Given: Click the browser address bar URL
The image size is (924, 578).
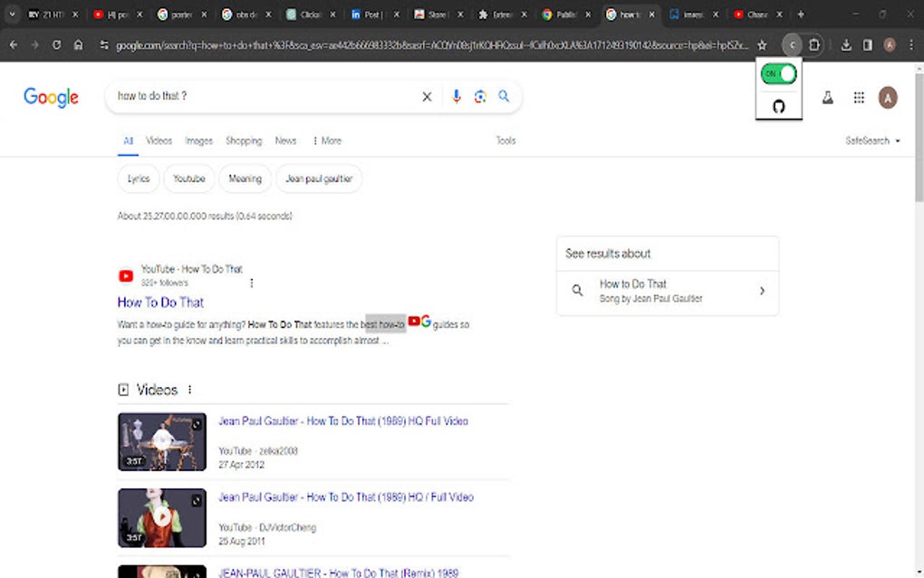Looking at the screenshot, I should [x=431, y=44].
